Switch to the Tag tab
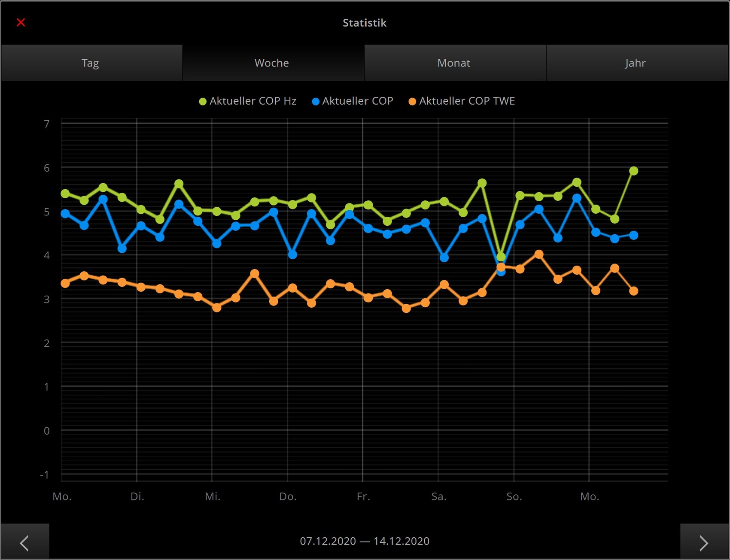This screenshot has width=730, height=560. [x=91, y=63]
